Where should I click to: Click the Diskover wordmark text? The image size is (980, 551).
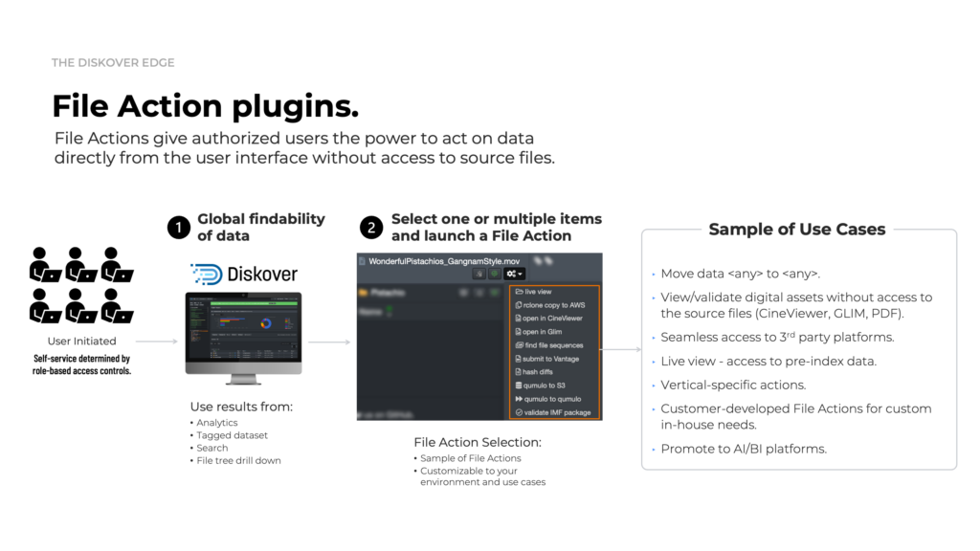pos(262,275)
